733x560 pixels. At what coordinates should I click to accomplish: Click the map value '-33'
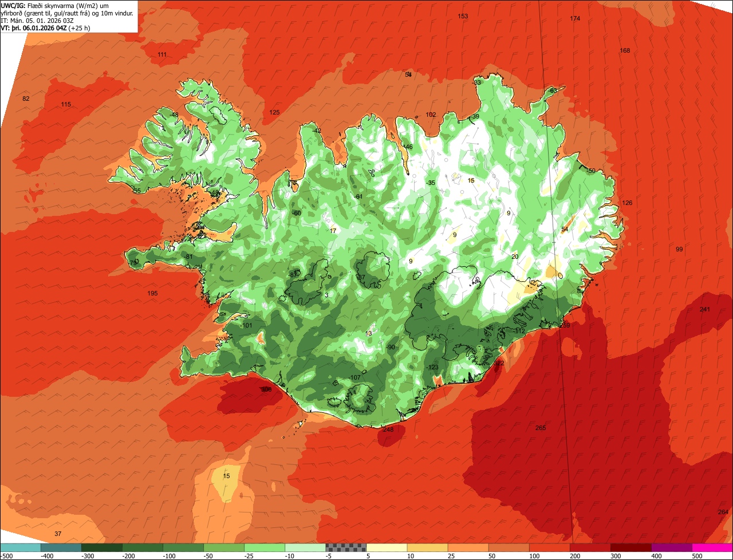coord(476,82)
